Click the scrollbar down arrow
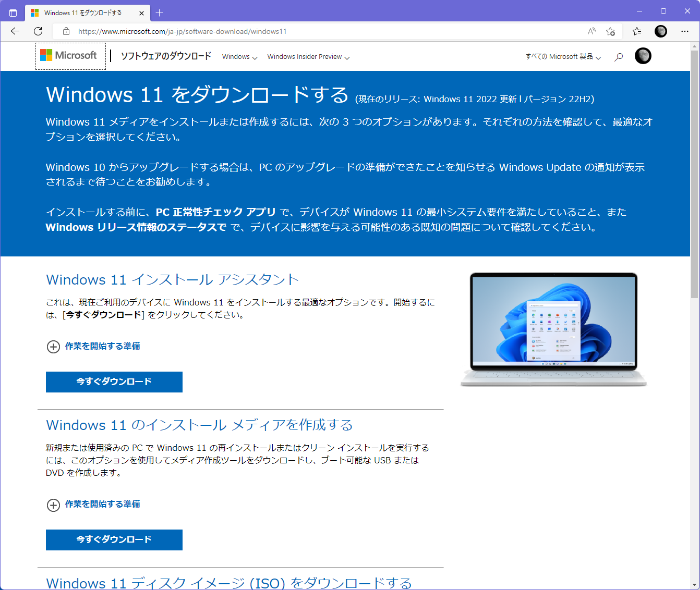This screenshot has height=590, width=700. coord(694,585)
